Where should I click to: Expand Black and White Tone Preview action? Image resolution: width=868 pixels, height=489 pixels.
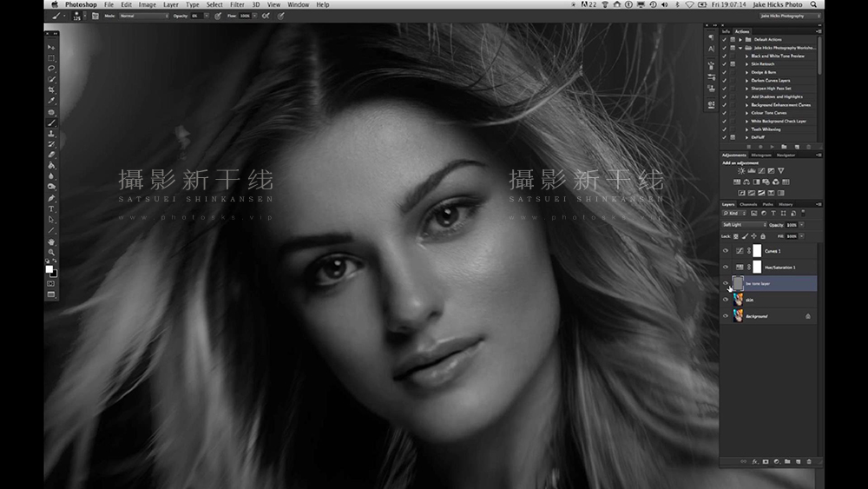(746, 56)
